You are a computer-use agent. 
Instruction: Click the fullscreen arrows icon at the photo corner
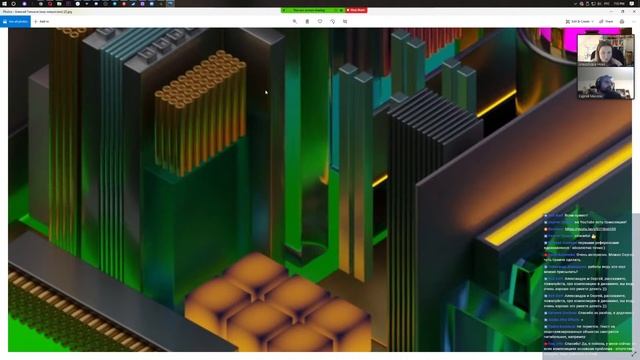click(633, 354)
